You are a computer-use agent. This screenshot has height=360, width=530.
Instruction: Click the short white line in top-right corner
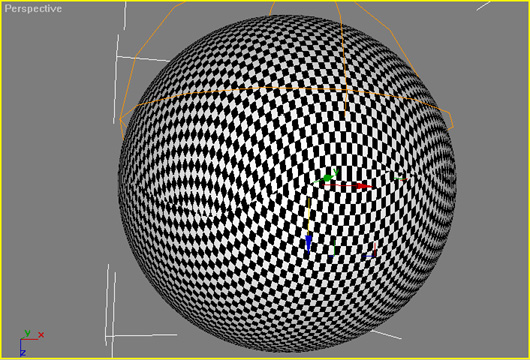pos(483,6)
